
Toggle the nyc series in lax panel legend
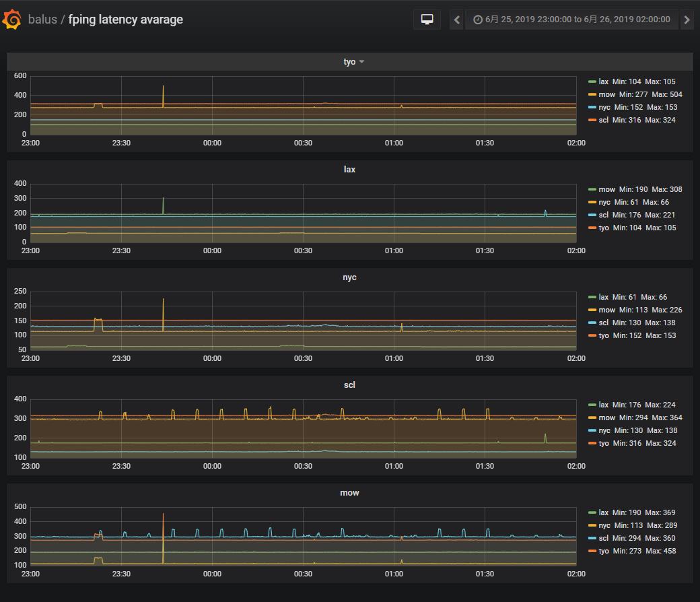point(604,202)
